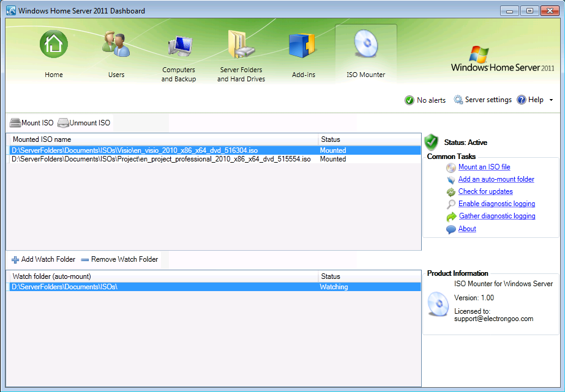Open Server settings
This screenshot has height=392, width=565.
coord(482,100)
